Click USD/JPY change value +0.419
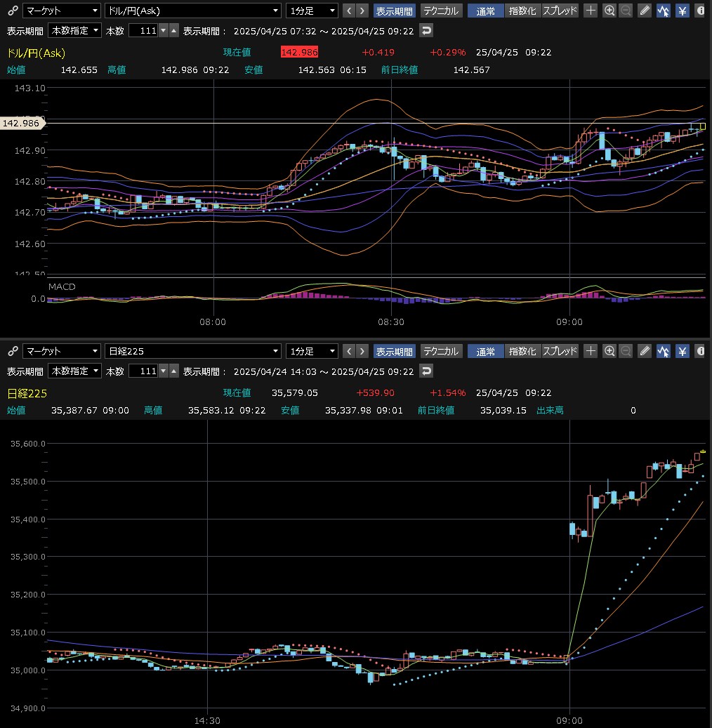The width and height of the screenshot is (712, 728). 378,52
